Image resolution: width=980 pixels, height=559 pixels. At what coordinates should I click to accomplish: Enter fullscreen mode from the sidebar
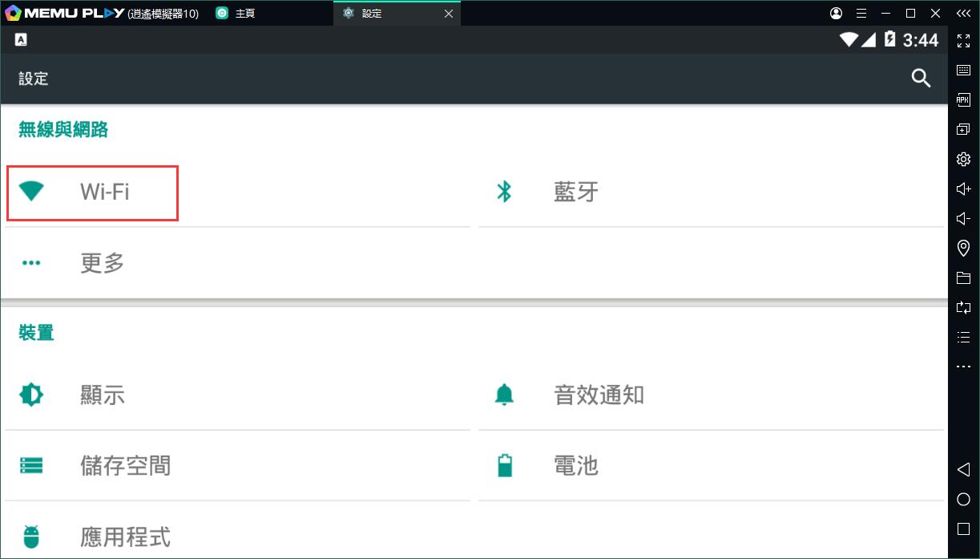[x=963, y=41]
